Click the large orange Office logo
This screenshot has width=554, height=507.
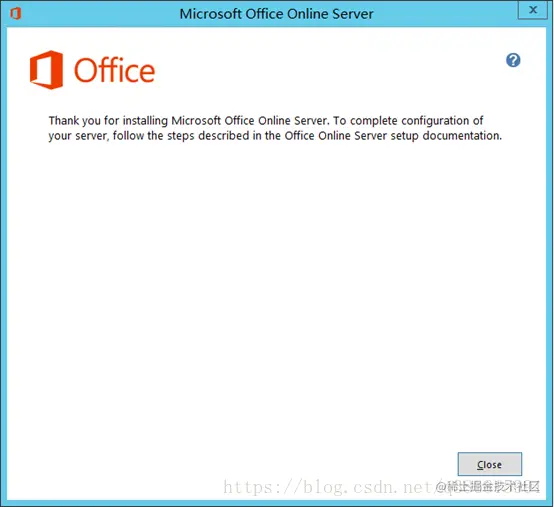46,70
